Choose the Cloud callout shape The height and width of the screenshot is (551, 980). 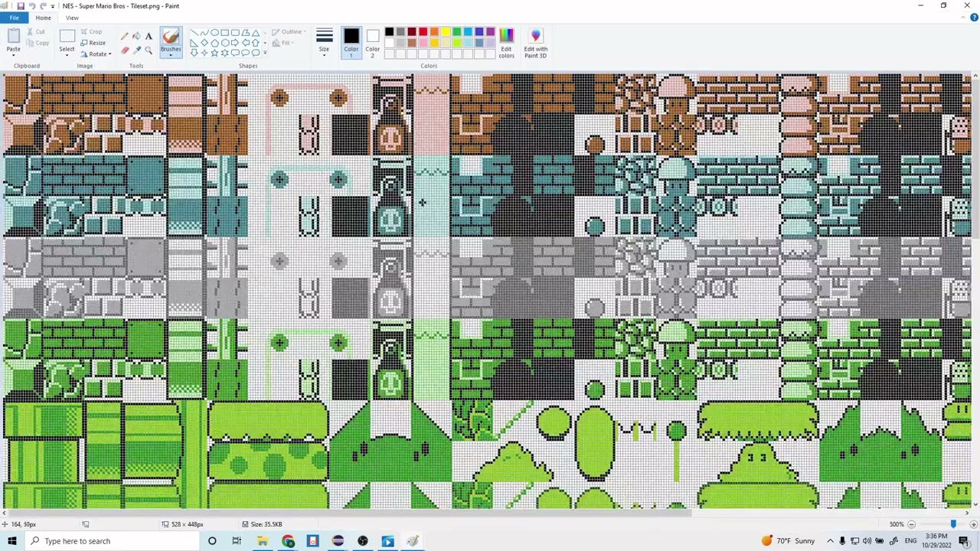pos(256,53)
